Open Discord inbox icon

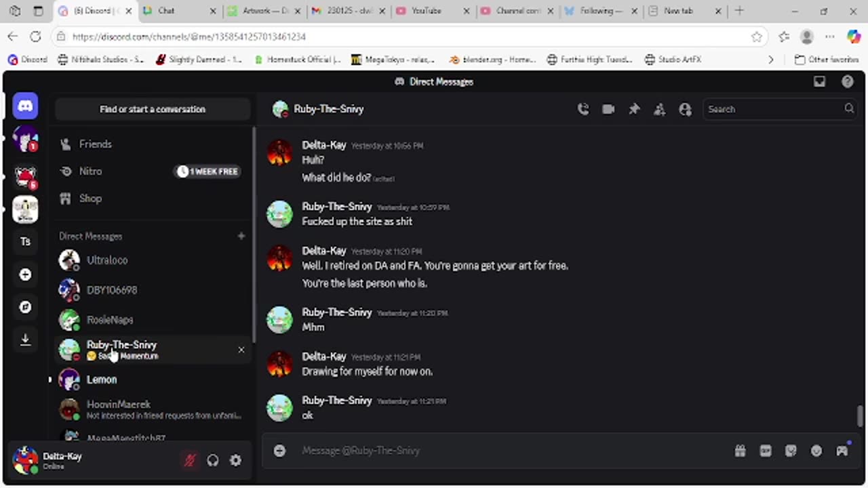coord(819,81)
